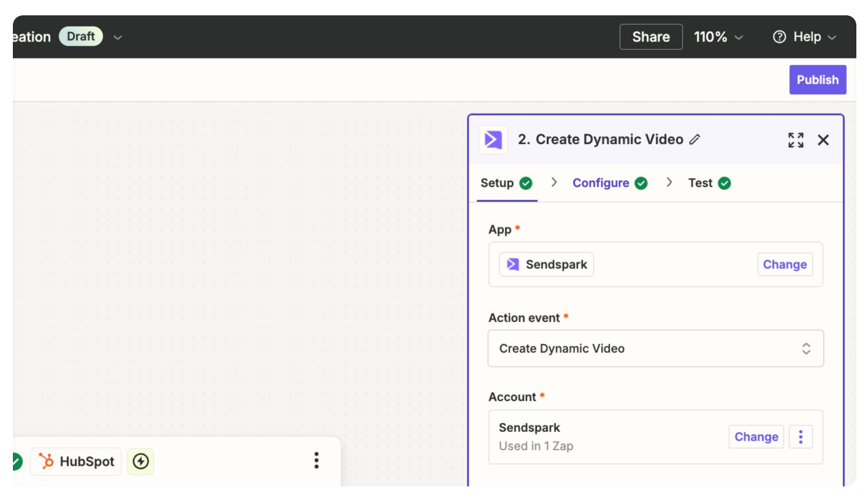Click the HubSpot trigger lightning bolt icon

tap(140, 461)
